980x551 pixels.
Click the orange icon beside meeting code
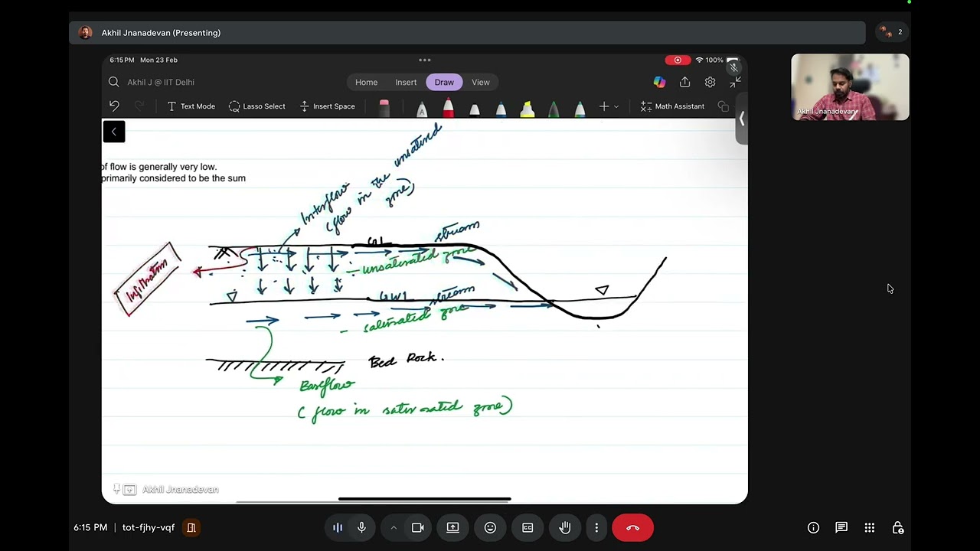[191, 527]
